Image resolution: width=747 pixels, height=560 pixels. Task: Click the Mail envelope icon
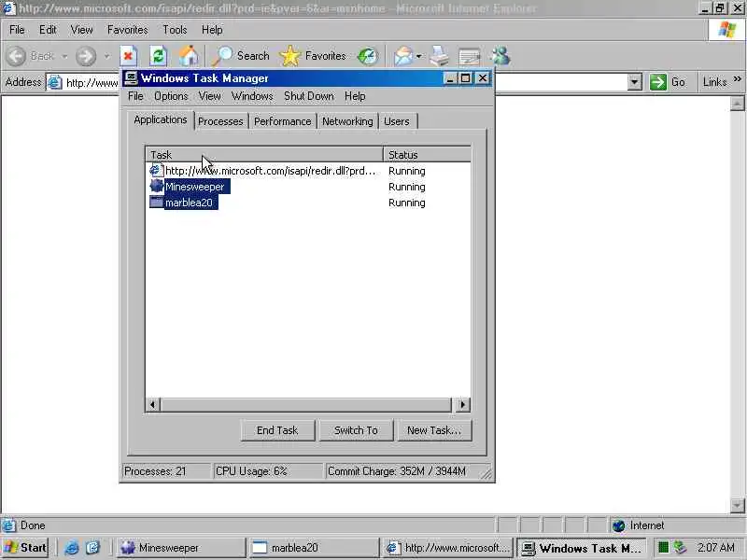[403, 56]
